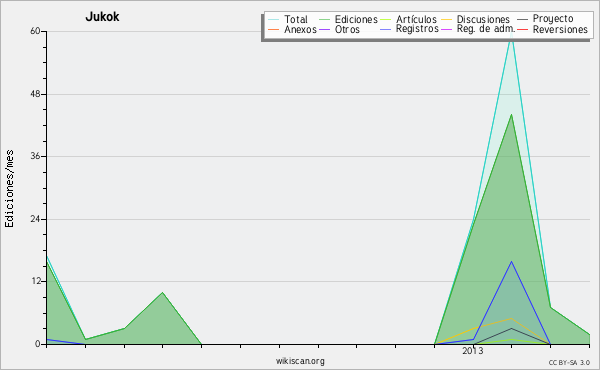Click the cyan Total peak at 60
The width and height of the screenshot is (600, 370).
point(511,32)
